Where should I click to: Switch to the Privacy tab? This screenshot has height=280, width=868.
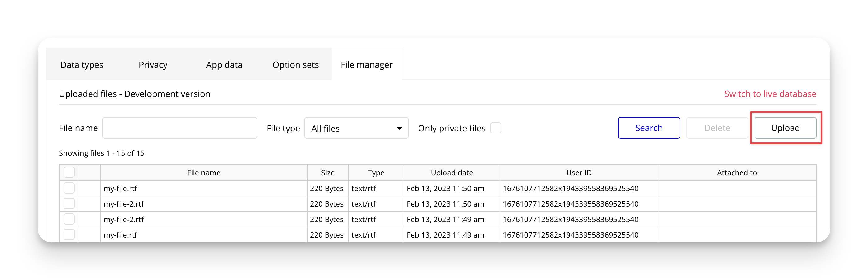153,65
